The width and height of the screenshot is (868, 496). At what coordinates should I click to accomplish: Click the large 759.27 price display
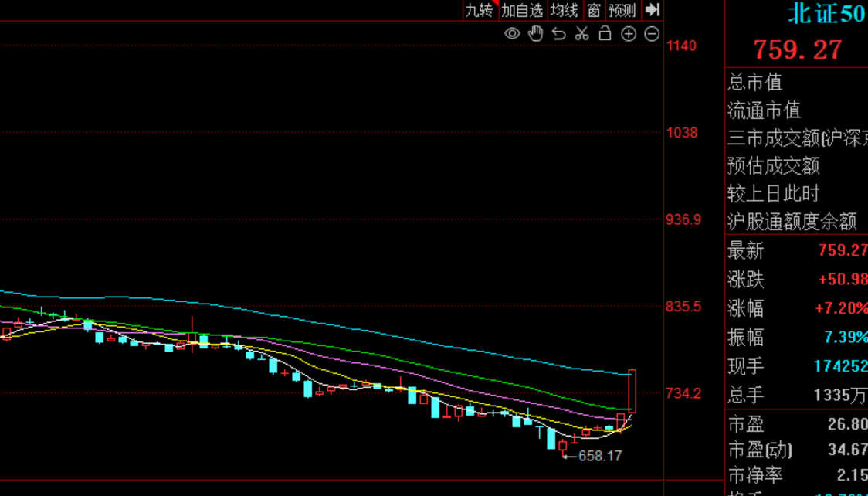click(798, 49)
